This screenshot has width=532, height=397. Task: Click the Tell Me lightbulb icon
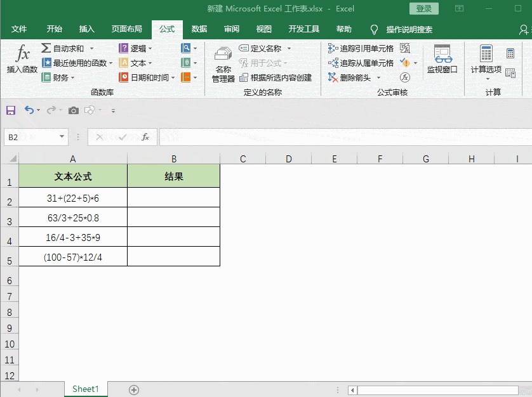point(374,30)
